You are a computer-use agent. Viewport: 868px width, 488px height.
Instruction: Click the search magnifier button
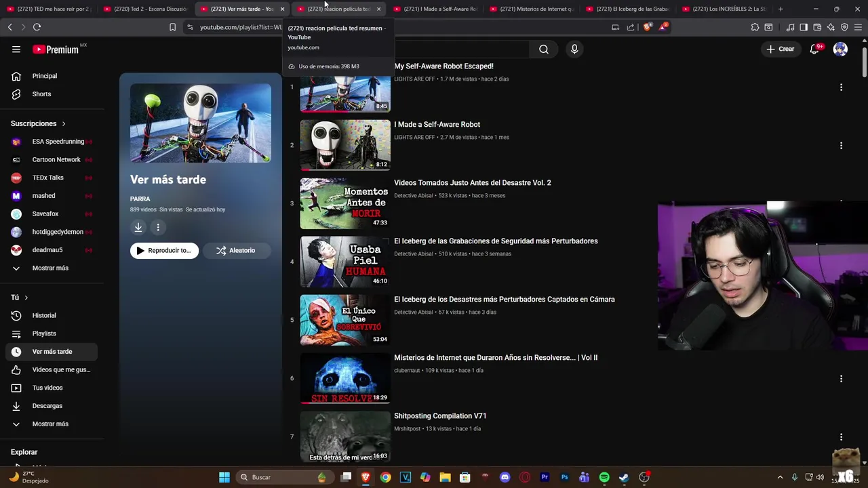544,49
